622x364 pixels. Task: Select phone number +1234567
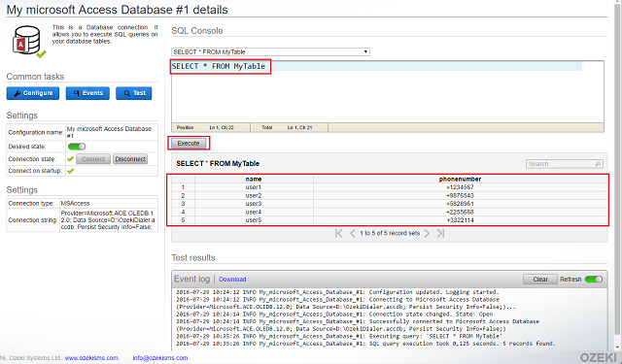(x=460, y=187)
